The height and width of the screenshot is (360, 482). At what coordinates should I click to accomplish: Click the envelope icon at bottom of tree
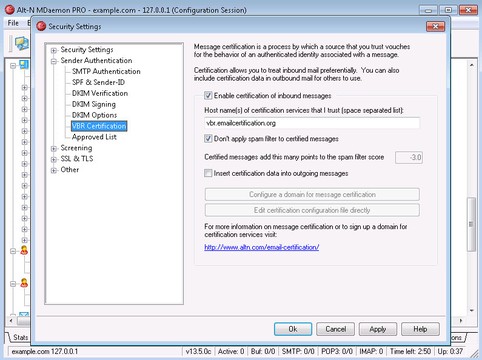pos(24,314)
